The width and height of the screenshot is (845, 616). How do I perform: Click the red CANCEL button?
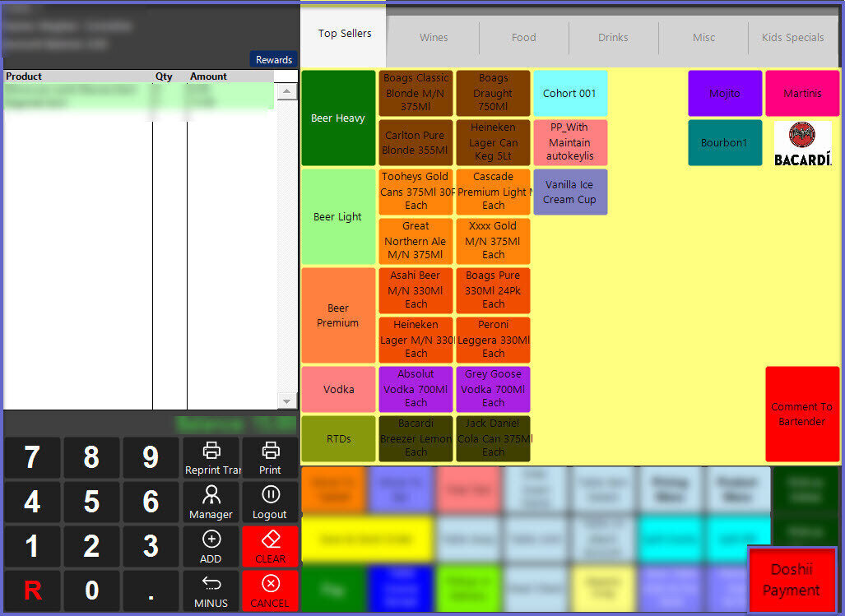click(270, 591)
